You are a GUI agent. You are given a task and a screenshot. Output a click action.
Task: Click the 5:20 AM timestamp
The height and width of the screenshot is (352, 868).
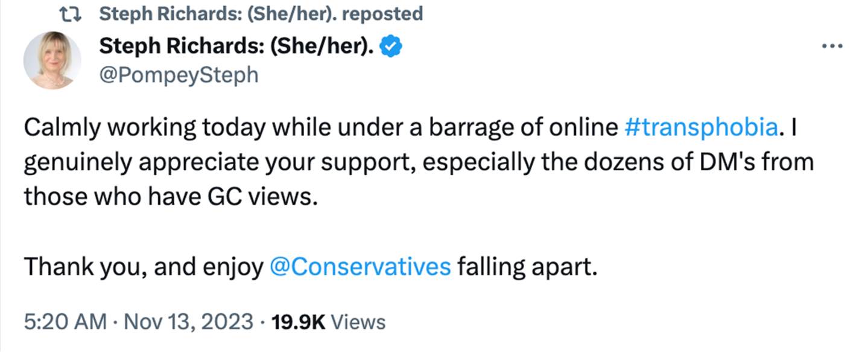[65, 322]
